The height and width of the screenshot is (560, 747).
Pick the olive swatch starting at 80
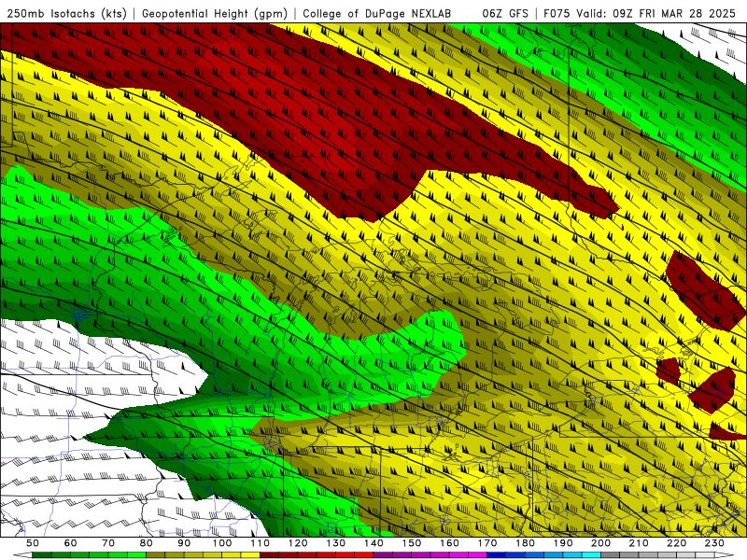pos(155,554)
